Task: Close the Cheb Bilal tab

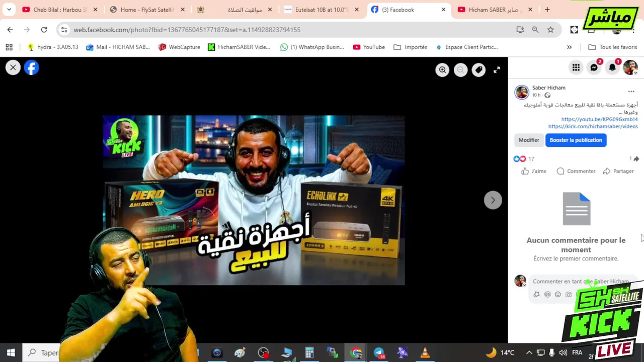Action: (95, 10)
